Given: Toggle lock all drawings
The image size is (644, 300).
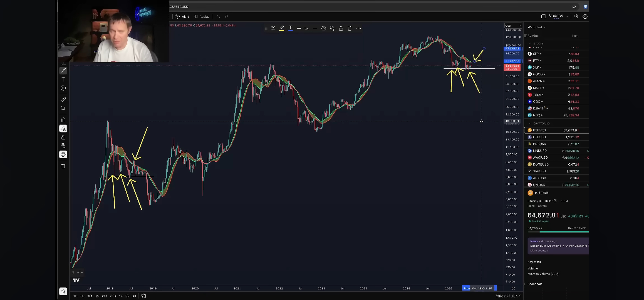Looking at the screenshot, I should coord(63,137).
